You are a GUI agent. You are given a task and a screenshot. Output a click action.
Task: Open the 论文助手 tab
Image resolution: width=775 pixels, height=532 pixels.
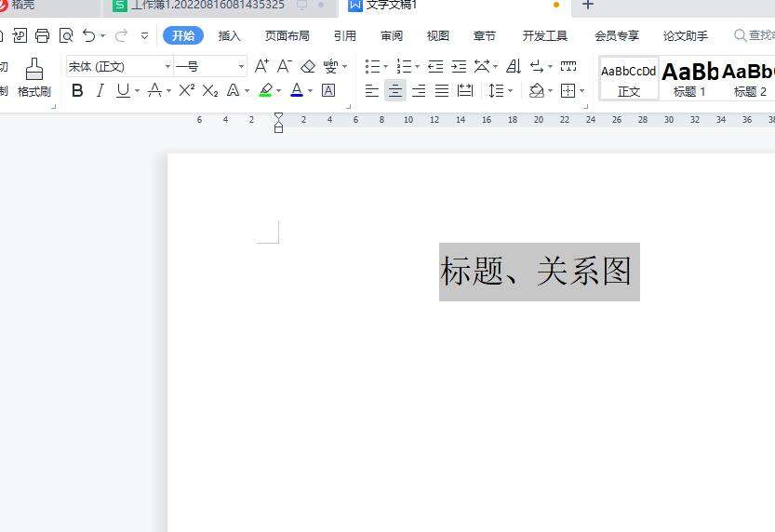pos(686,36)
